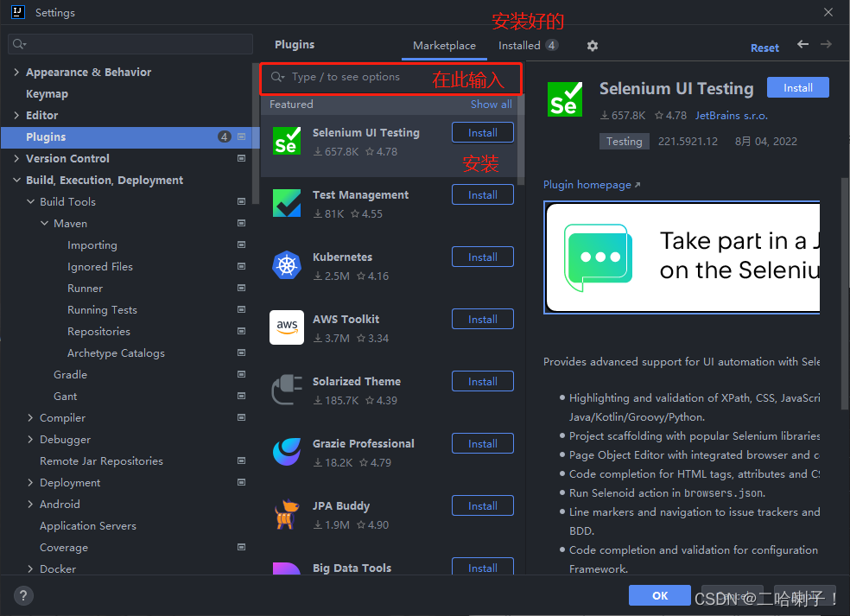850x616 pixels.
Task: Click project-level marker beside Compiler
Action: click(x=242, y=417)
